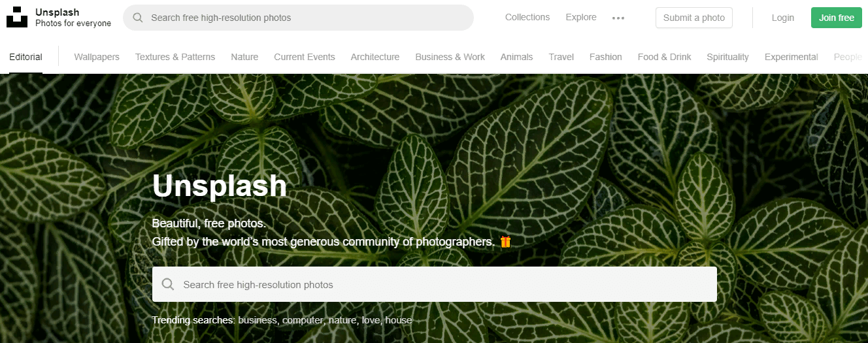
Task: Click the gift emoji after photographers text
Action: [x=505, y=242]
